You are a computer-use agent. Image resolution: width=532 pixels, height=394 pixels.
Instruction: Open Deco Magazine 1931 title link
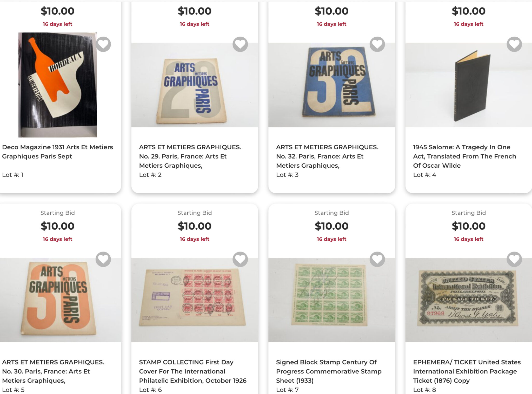pyautogui.click(x=58, y=152)
